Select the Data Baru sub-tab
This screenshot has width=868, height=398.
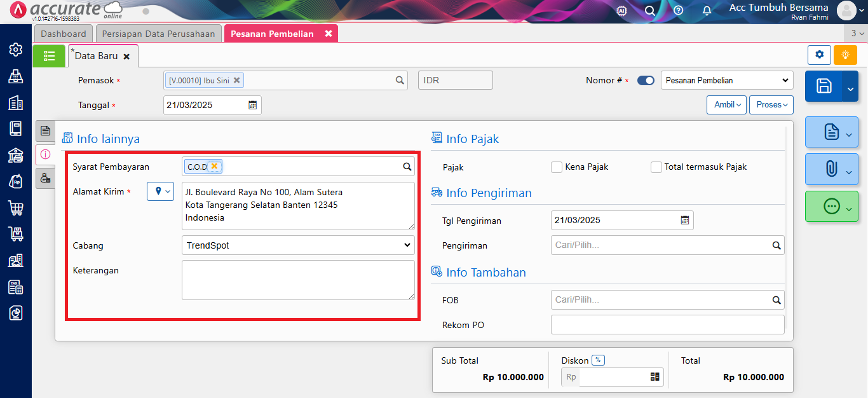tap(96, 56)
